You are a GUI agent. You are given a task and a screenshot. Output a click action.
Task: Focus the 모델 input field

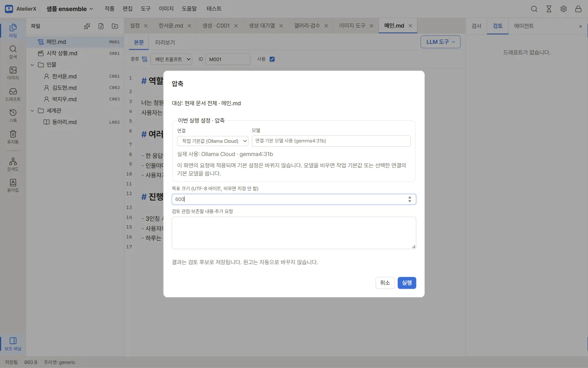coord(331,141)
